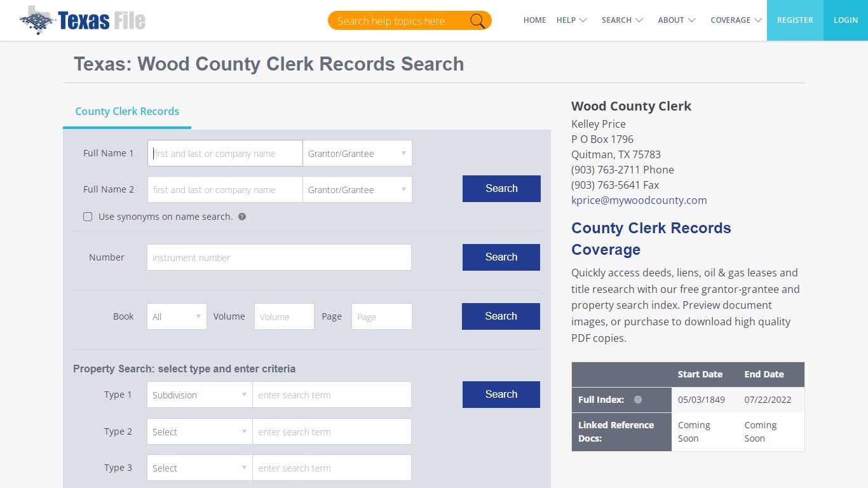The height and width of the screenshot is (488, 868).
Task: Open Full Name 2 Grantor/Grantee dropdown
Action: point(357,189)
